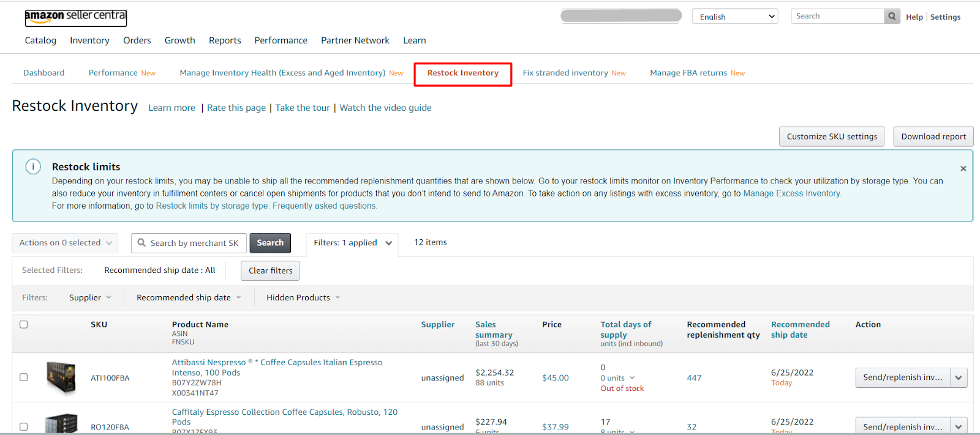The image size is (980, 435).
Task: Click the Clear filters button
Action: pos(270,270)
